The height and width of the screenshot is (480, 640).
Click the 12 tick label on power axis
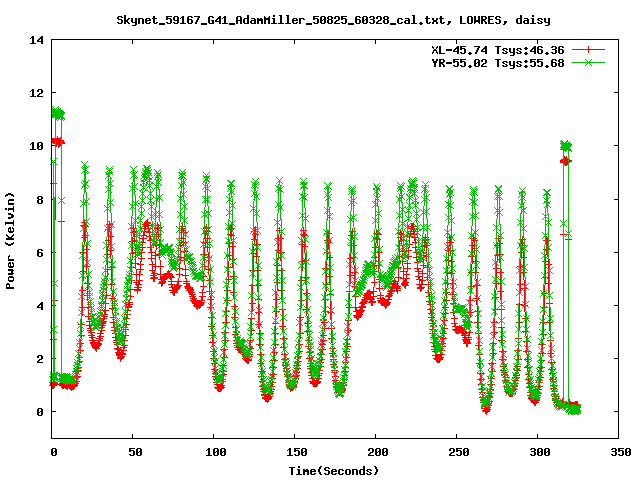[37, 93]
